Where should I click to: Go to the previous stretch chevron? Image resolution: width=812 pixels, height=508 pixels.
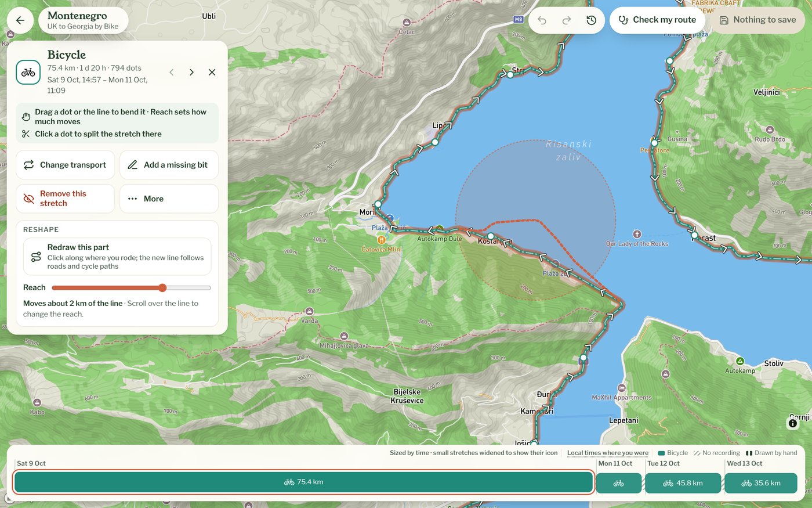click(x=172, y=73)
